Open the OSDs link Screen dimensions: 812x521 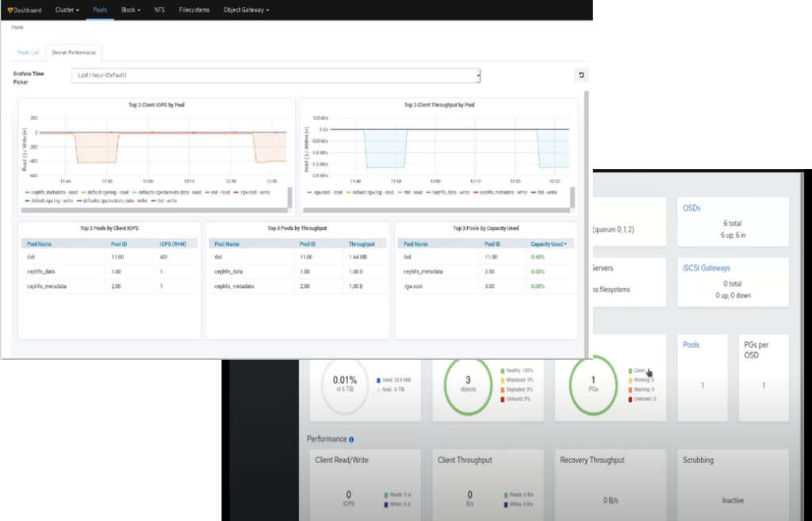(693, 209)
